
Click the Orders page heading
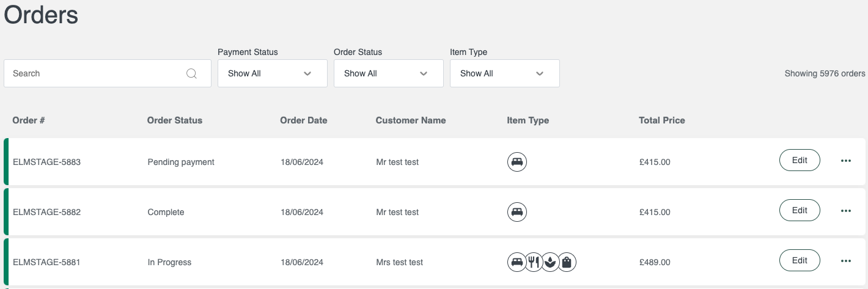(41, 15)
